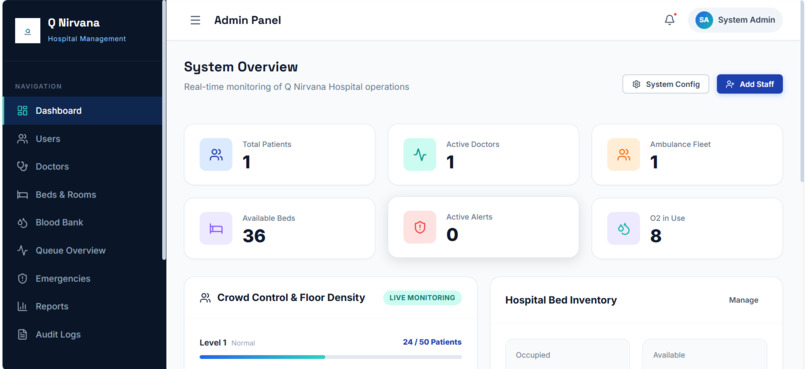The image size is (806, 369).
Task: Click the O2 in Use droplet icon
Action: click(x=624, y=228)
